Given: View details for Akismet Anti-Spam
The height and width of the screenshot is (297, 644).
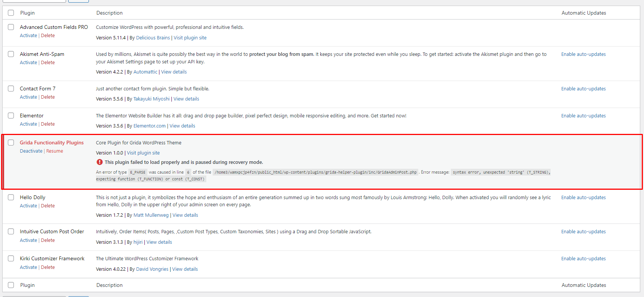Looking at the screenshot, I should (174, 72).
